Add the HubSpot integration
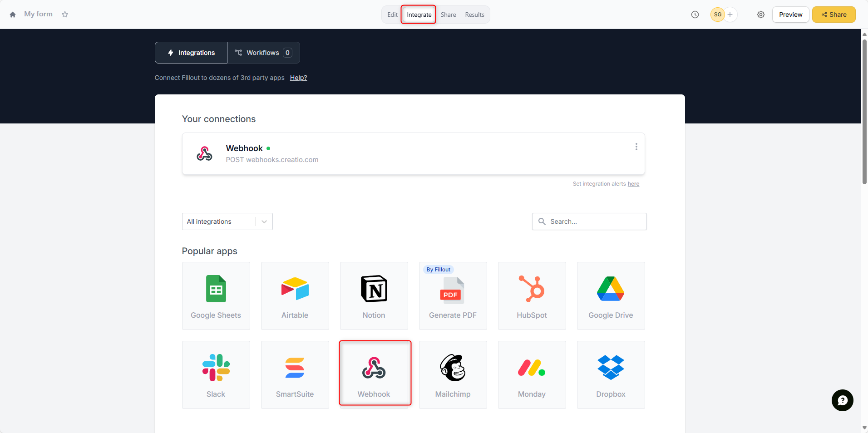This screenshot has height=433, width=868. pyautogui.click(x=532, y=296)
